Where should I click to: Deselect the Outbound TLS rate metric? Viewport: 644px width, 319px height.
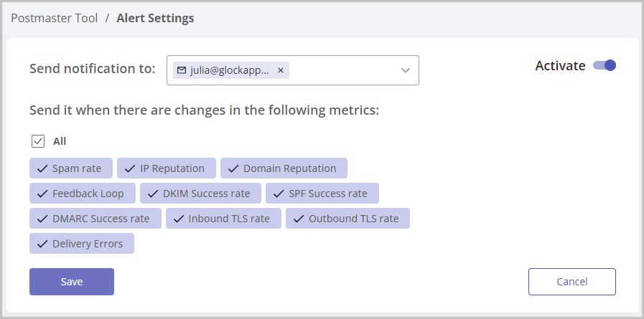pos(347,219)
